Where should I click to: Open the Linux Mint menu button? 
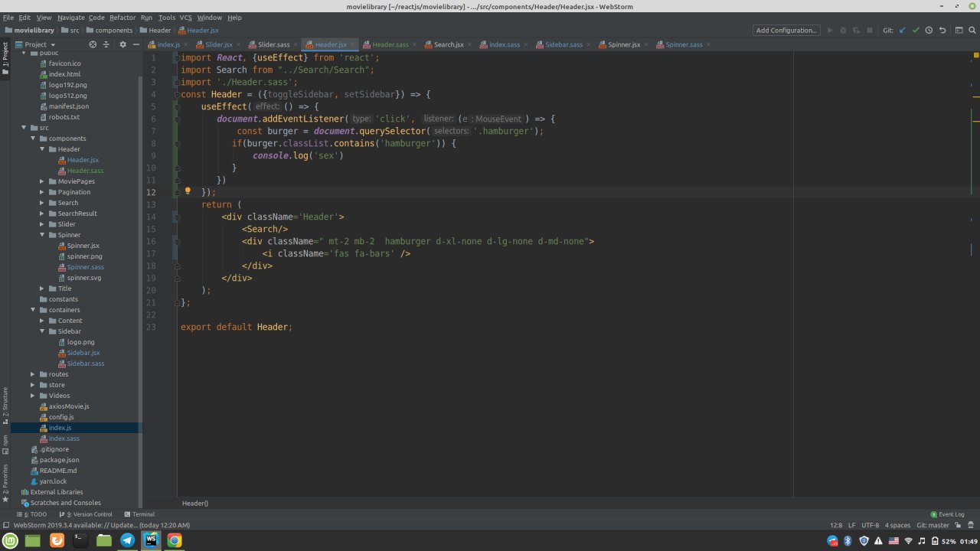point(10,540)
